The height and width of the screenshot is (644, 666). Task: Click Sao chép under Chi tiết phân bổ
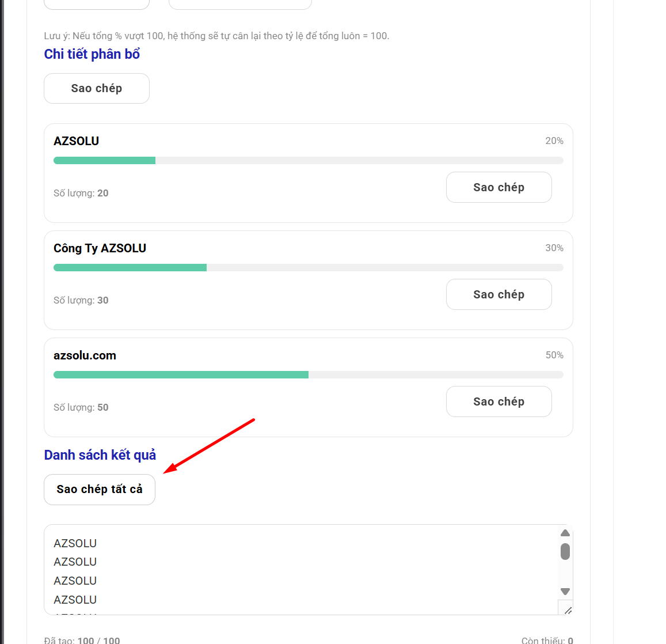[96, 88]
